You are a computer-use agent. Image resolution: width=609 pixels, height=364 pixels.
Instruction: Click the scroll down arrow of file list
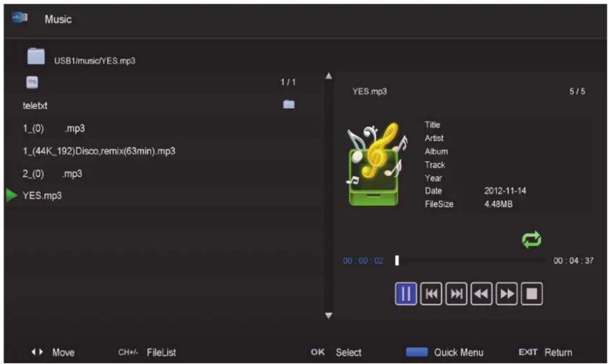coord(328,316)
